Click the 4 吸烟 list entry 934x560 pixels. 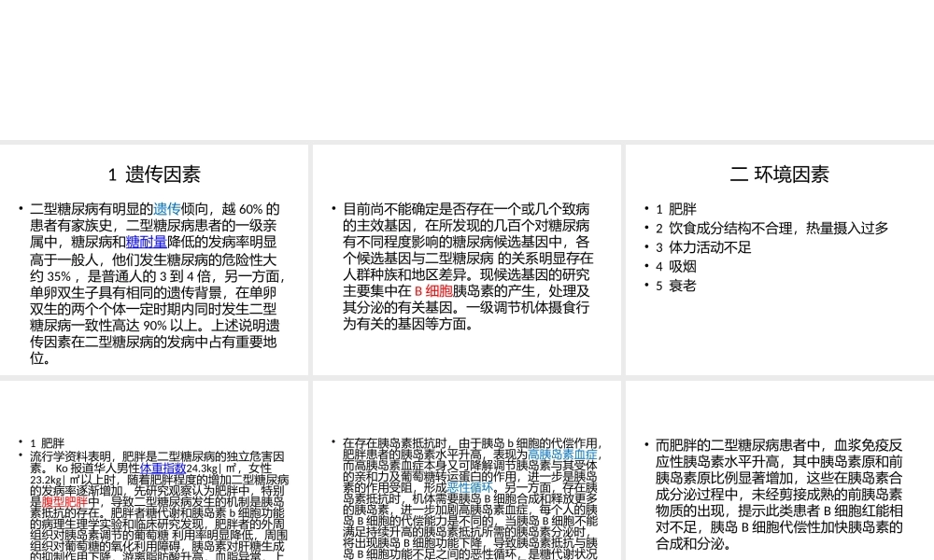click(x=674, y=266)
